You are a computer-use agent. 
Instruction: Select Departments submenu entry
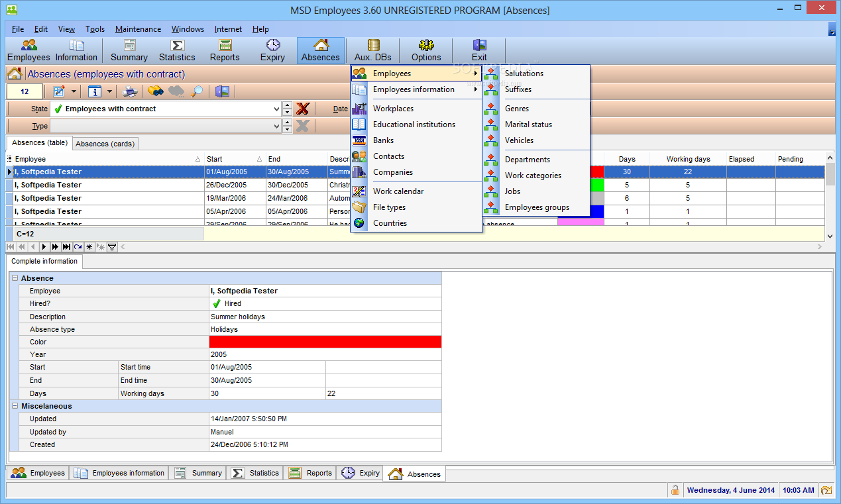coord(535,160)
